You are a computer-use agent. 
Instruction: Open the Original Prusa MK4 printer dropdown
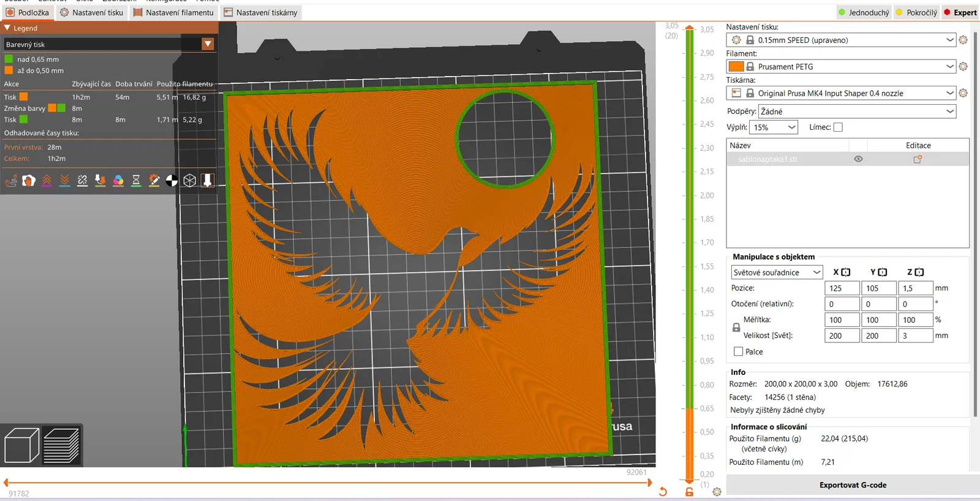click(841, 93)
